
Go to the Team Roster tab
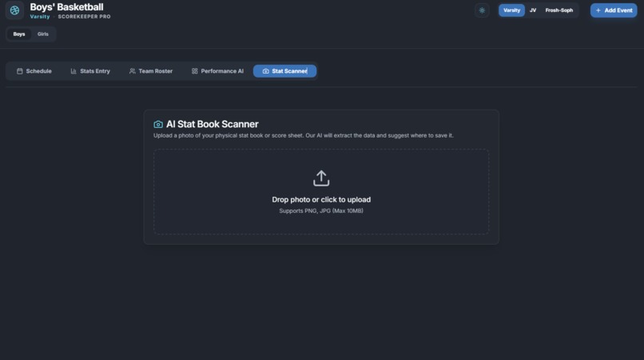tap(151, 71)
